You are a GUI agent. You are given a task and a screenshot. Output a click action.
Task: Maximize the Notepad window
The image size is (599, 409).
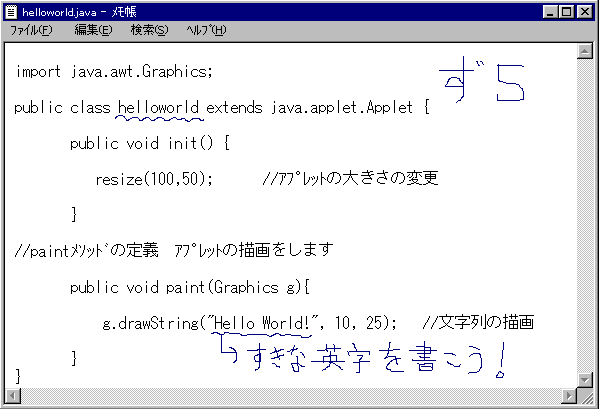567,12
